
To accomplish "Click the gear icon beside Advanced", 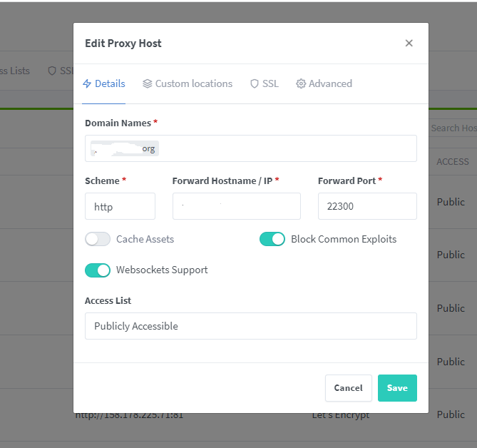I will [x=301, y=83].
